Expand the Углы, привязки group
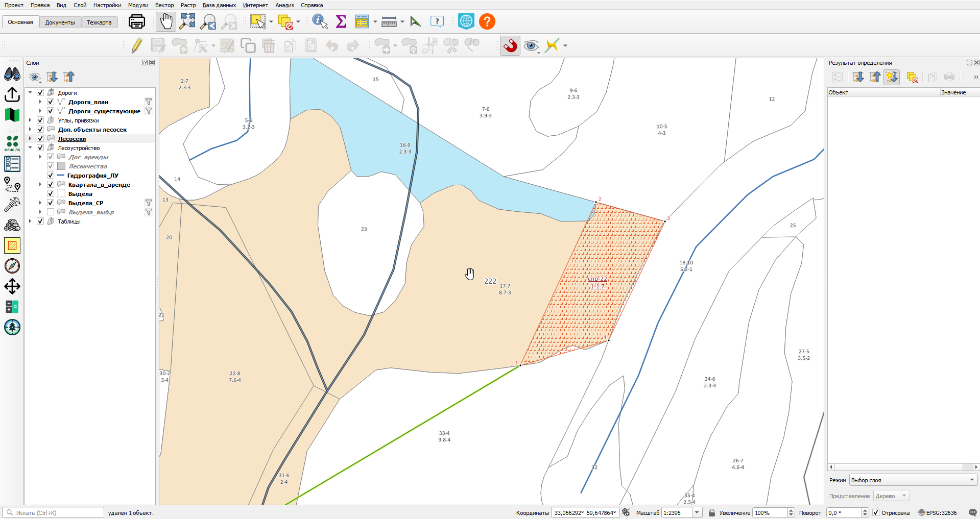The width and height of the screenshot is (980, 519). [30, 120]
